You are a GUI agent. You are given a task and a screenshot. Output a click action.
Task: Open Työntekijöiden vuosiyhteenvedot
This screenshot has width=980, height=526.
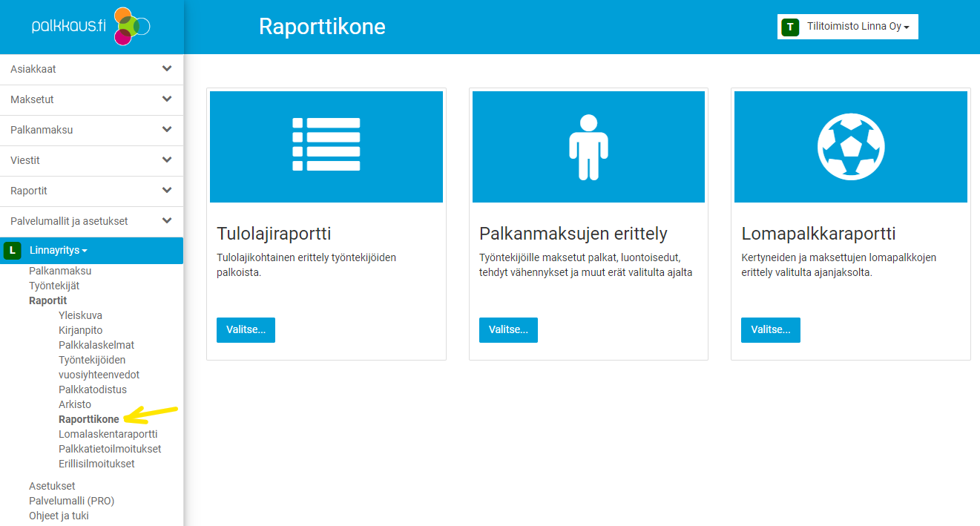pos(99,367)
